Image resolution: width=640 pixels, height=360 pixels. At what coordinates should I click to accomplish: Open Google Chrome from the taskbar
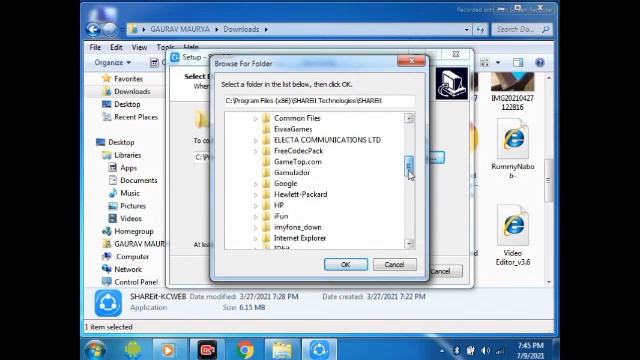click(245, 350)
